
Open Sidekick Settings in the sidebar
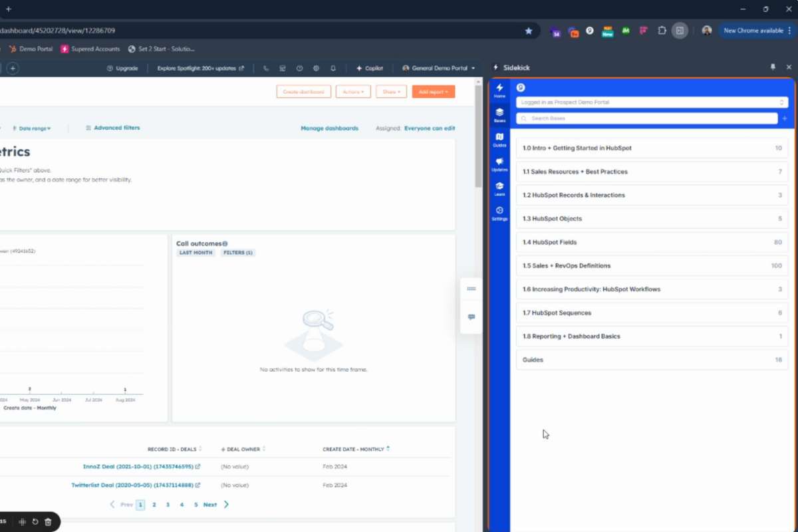pos(499,213)
